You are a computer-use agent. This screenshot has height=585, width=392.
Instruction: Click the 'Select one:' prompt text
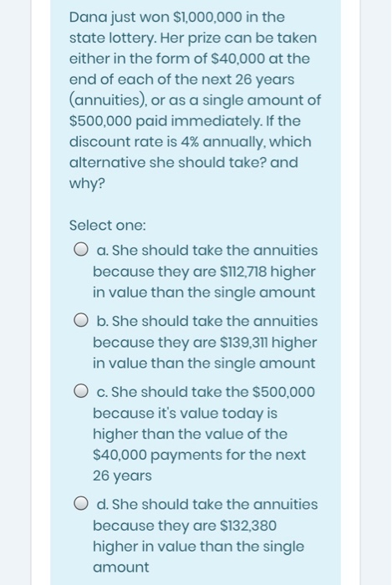pos(108,226)
